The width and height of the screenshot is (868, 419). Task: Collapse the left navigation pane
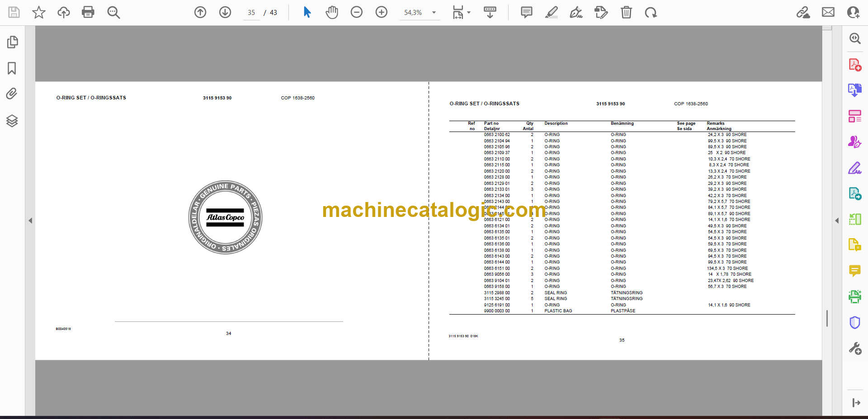click(x=30, y=221)
